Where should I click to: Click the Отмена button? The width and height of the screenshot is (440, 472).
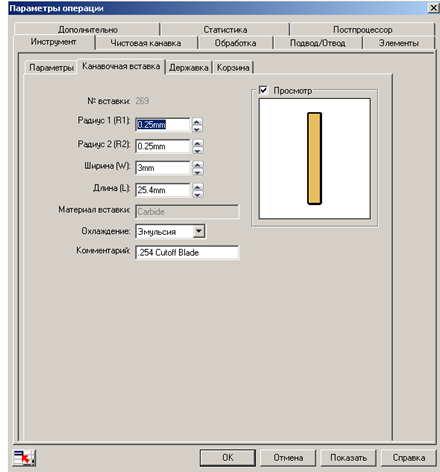click(288, 458)
